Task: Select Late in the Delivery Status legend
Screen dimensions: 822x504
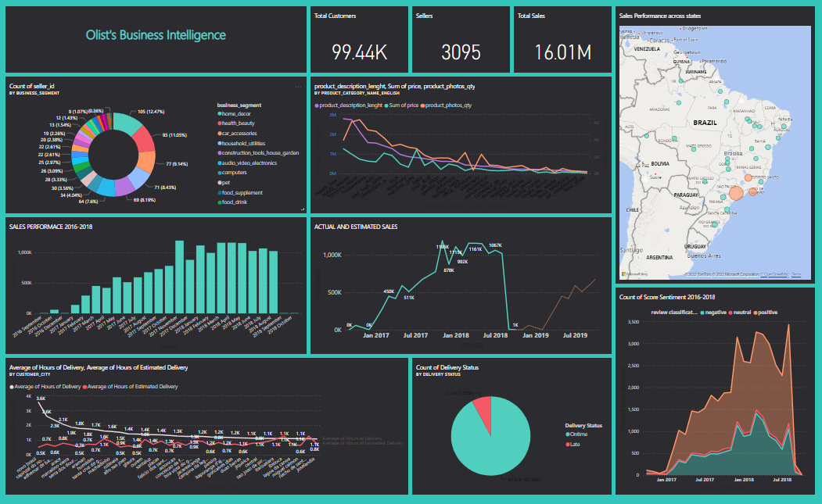Action: pyautogui.click(x=573, y=445)
